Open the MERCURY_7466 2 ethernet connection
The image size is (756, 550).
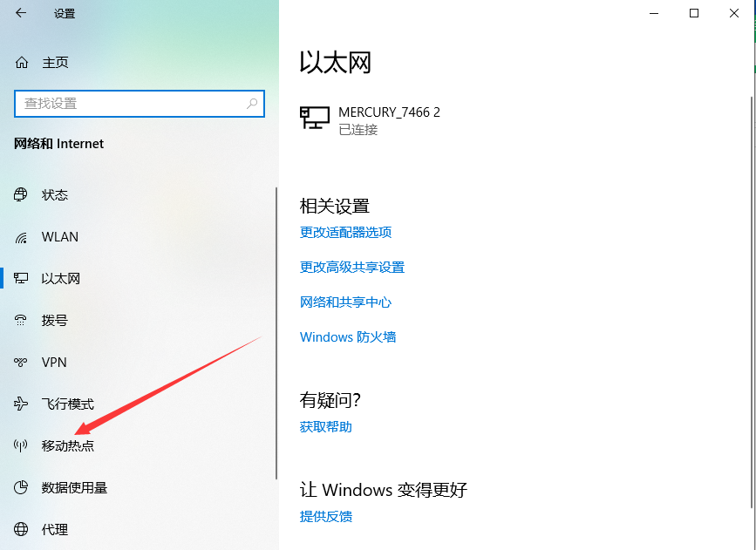point(370,120)
